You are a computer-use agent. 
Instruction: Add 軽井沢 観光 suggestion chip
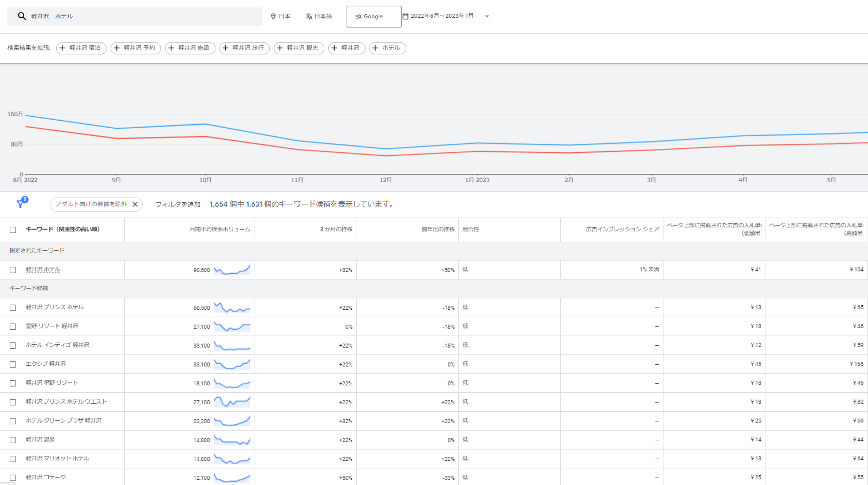coord(299,48)
